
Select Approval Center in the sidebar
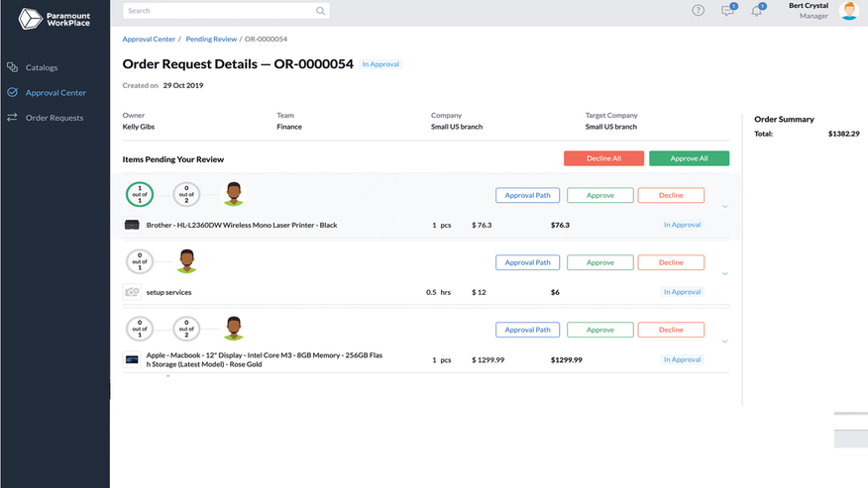[x=55, y=93]
